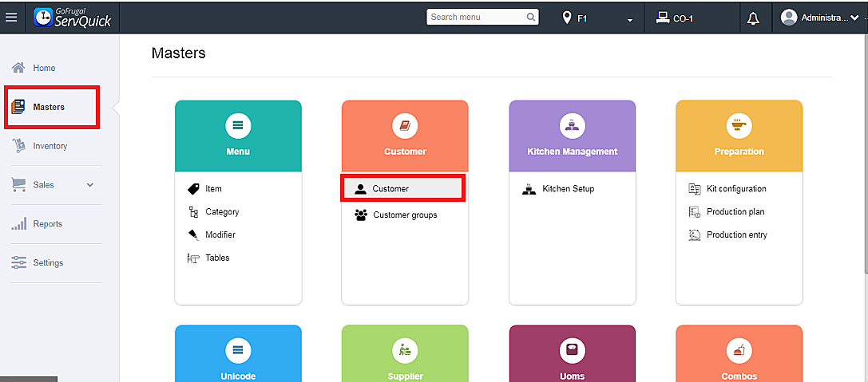Screen dimensions: 868x382
Task: Click the Category hierarchy icon
Action: coord(193,211)
